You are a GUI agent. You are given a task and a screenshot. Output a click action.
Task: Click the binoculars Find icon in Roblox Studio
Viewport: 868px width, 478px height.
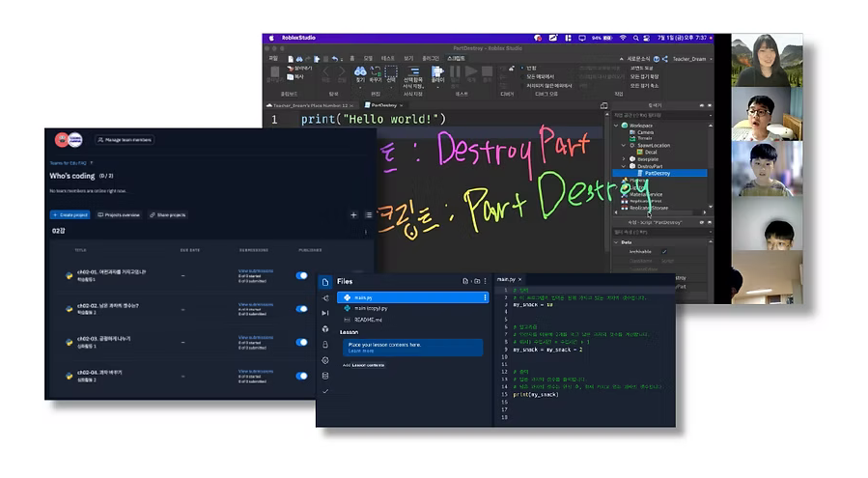(x=360, y=72)
